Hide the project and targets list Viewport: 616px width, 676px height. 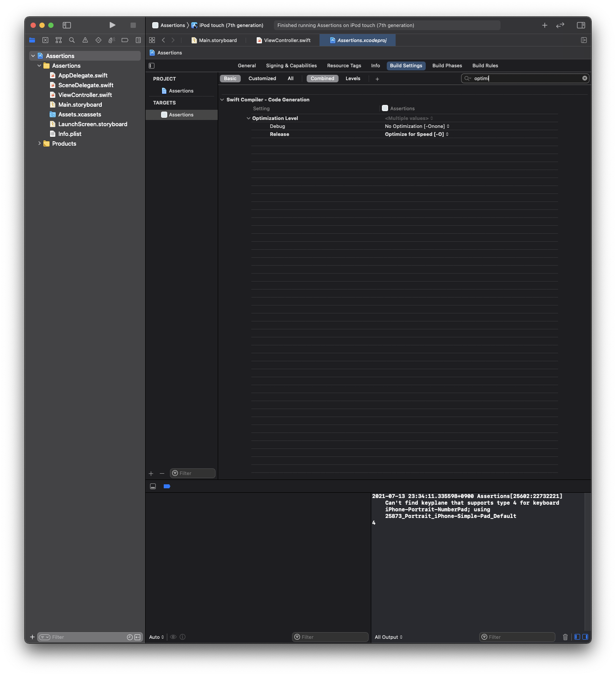(152, 66)
